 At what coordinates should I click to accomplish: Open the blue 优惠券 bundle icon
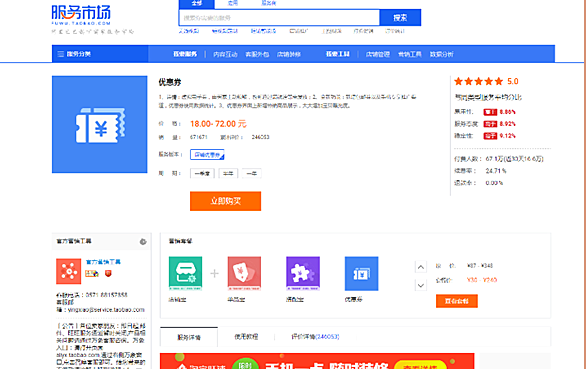[x=361, y=273]
